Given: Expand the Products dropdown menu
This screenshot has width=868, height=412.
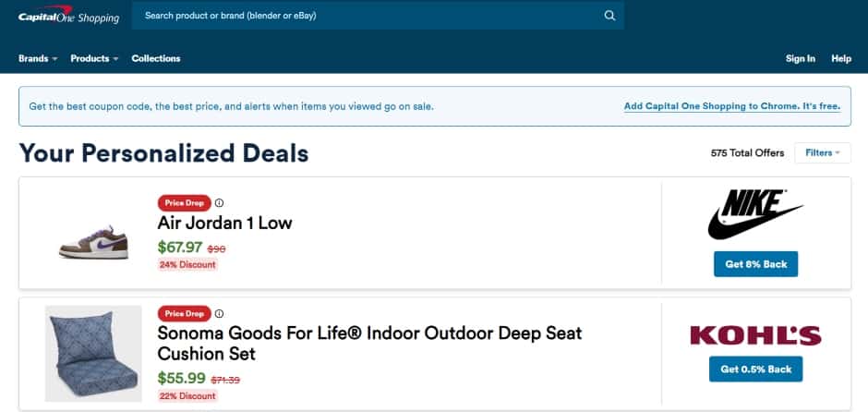Looking at the screenshot, I should tap(94, 58).
